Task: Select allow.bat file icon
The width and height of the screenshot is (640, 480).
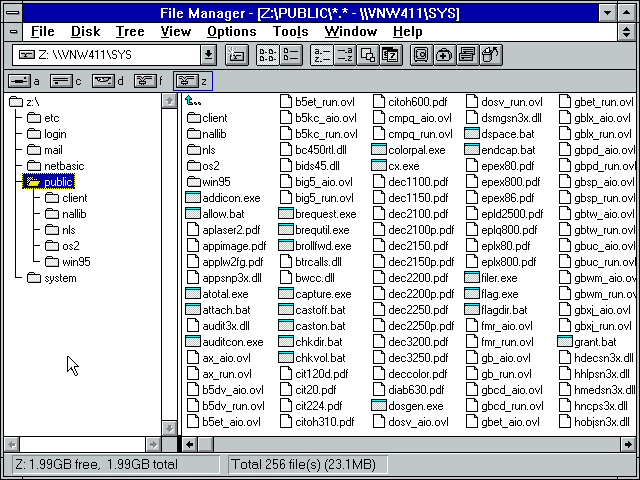Action: click(193, 214)
